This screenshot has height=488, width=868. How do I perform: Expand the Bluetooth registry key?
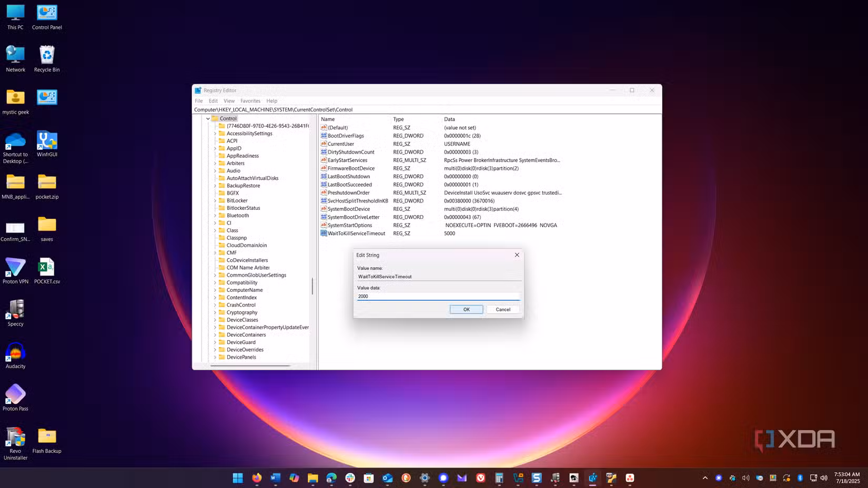[x=216, y=215]
